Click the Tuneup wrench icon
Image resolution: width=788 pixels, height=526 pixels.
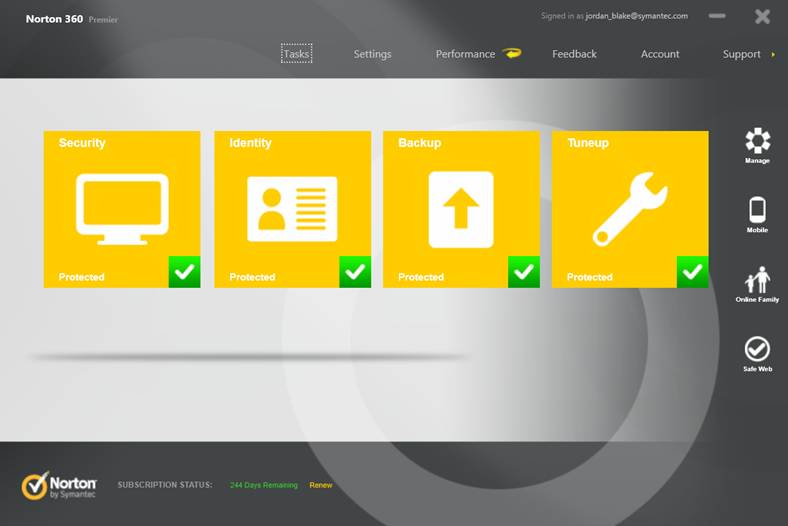(630, 209)
